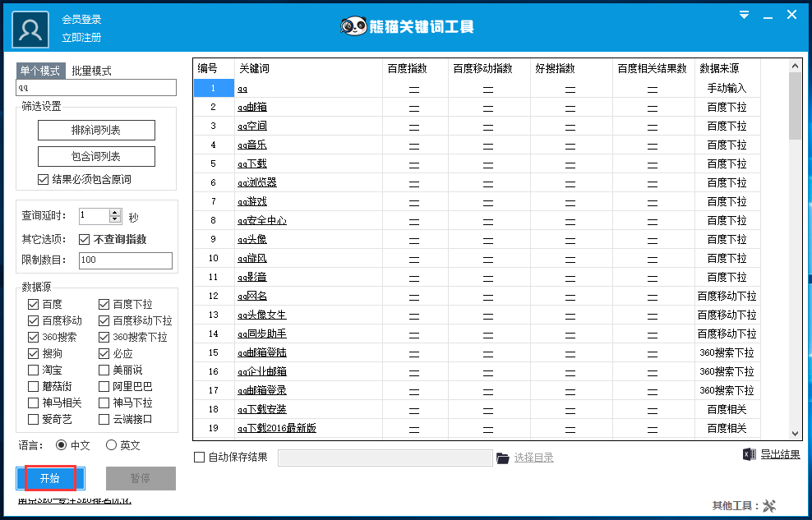The width and height of the screenshot is (812, 520).
Task: Enable the 蘑菇街 data source
Action: point(33,386)
